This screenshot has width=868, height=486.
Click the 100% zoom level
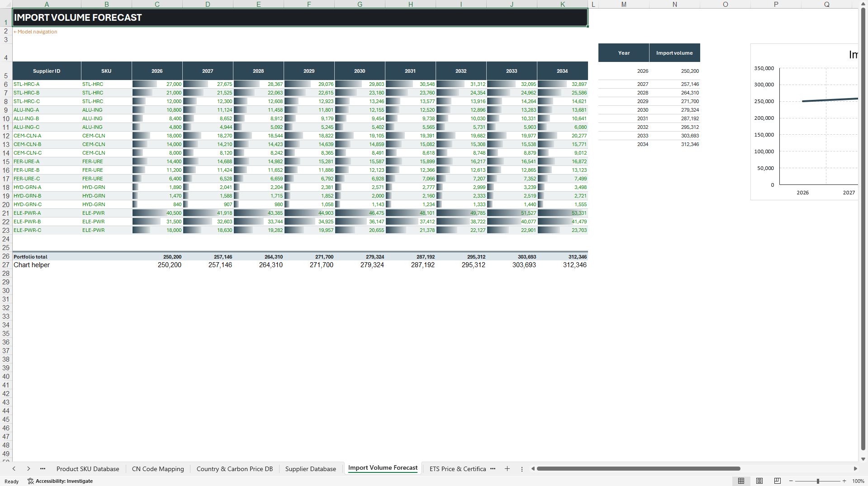[858, 481]
